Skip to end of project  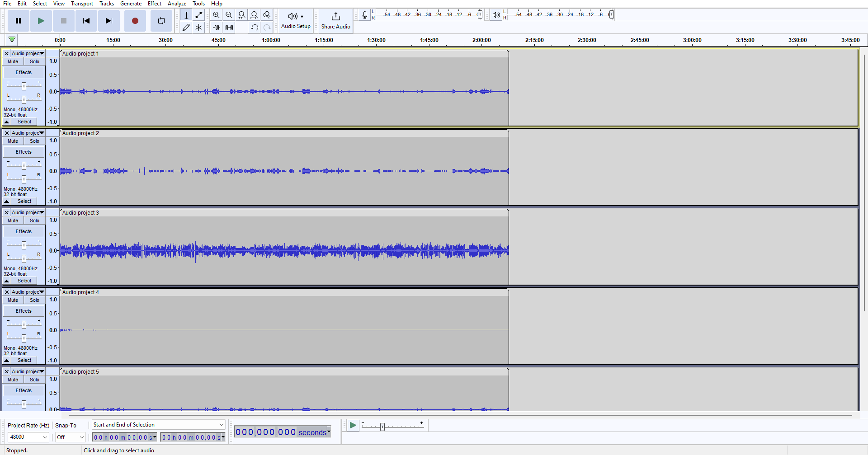(x=109, y=21)
